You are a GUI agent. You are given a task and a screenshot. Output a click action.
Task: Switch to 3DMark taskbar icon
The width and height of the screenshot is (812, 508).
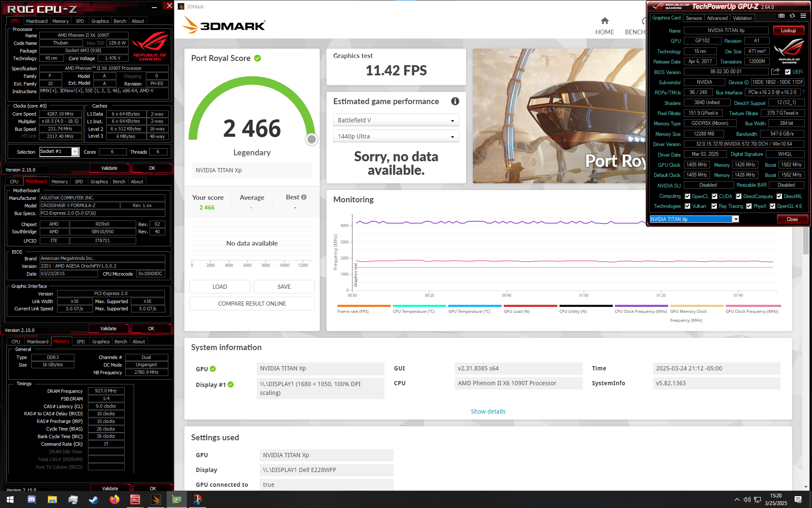tap(156, 500)
